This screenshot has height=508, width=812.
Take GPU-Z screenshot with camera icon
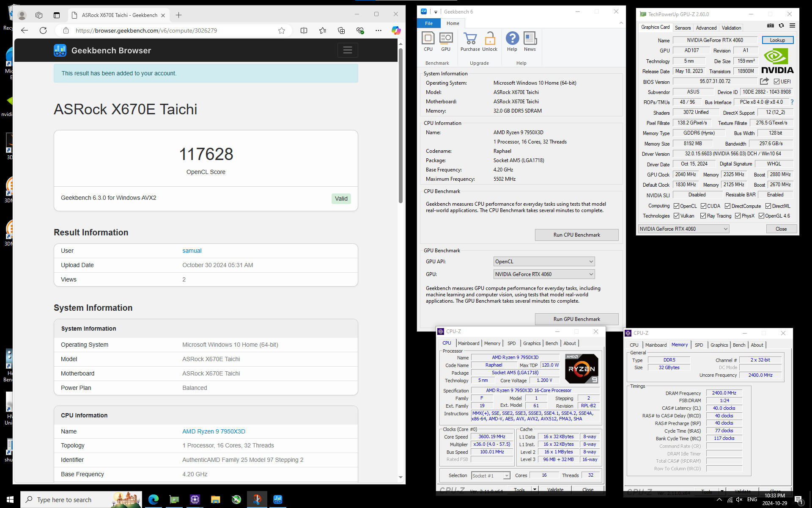pyautogui.click(x=771, y=26)
